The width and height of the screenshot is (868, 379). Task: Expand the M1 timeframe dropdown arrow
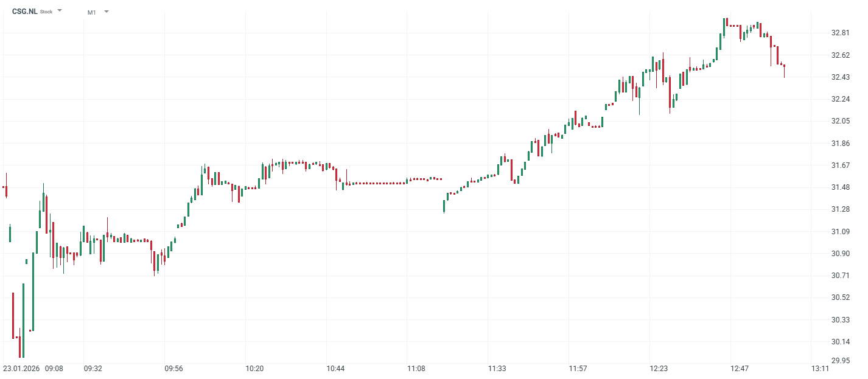click(107, 12)
